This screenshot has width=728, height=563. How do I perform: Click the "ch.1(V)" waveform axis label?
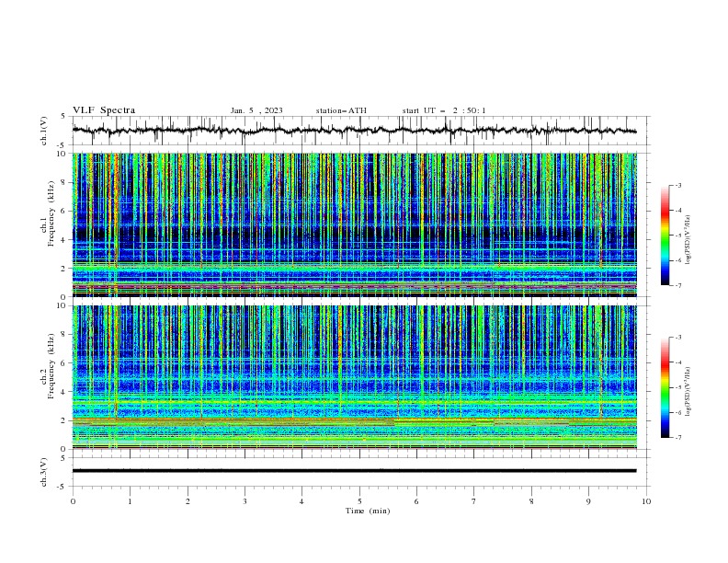click(43, 131)
